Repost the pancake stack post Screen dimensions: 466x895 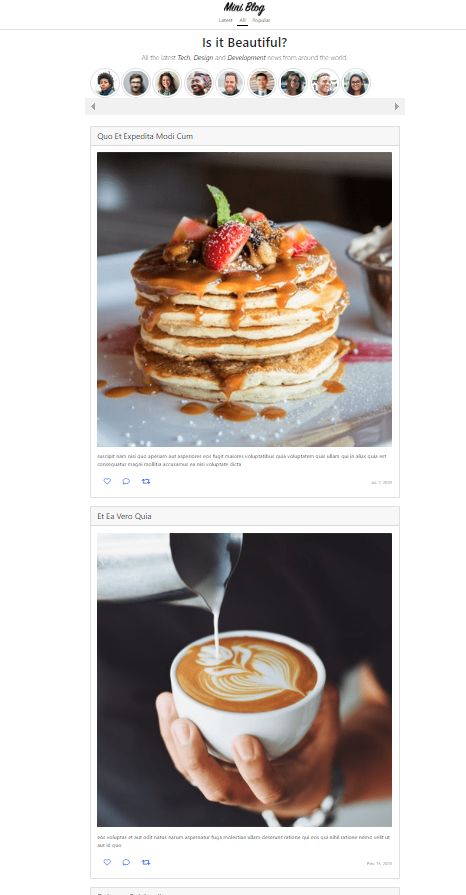click(x=146, y=481)
